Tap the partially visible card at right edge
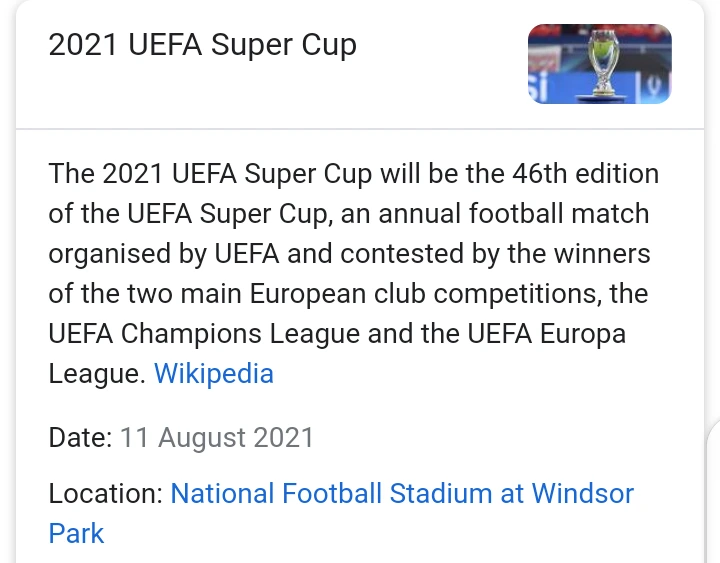This screenshot has height=563, width=720. tap(713, 490)
